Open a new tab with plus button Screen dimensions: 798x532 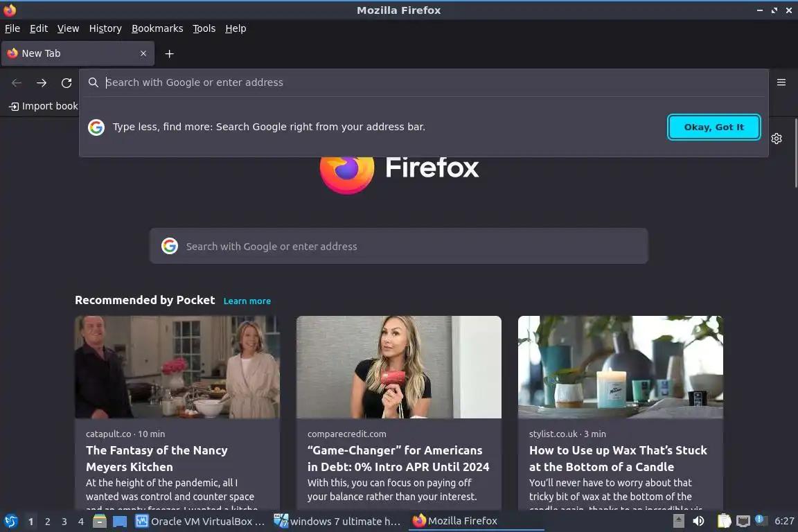(170, 53)
